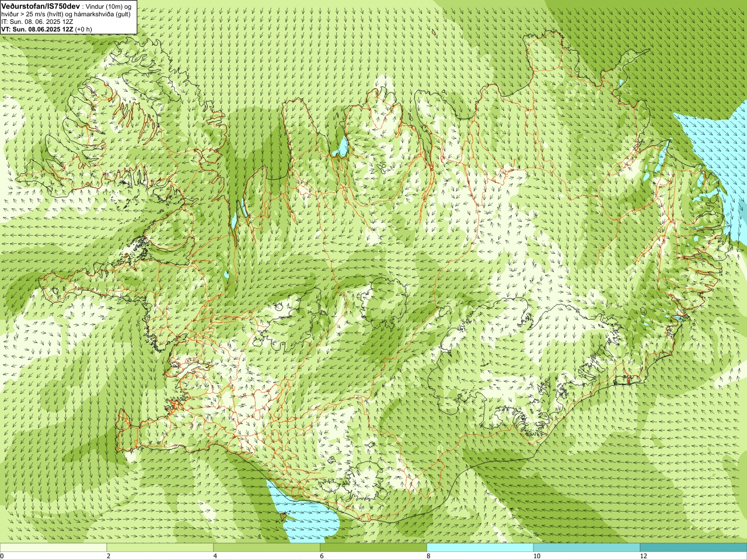Click the 6–8 m/s dark green legend swatch
The width and height of the screenshot is (747, 560).
[x=373, y=548]
